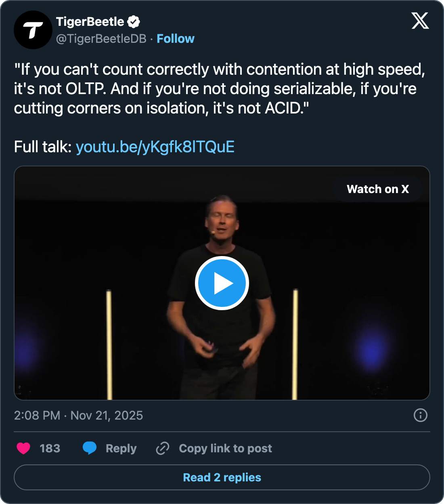Viewport: 444px width, 504px height.
Task: Click the X logo icon
Action: tap(420, 21)
